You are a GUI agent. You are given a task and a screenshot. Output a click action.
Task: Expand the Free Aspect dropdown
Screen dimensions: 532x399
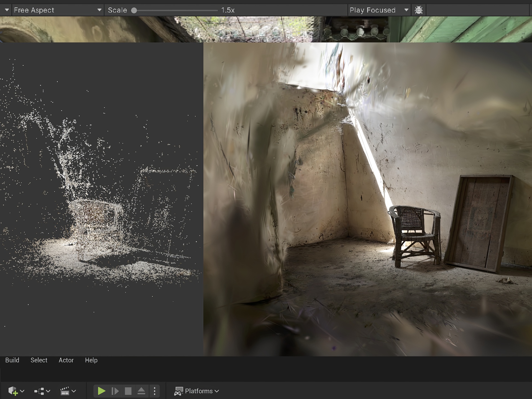[x=57, y=10]
